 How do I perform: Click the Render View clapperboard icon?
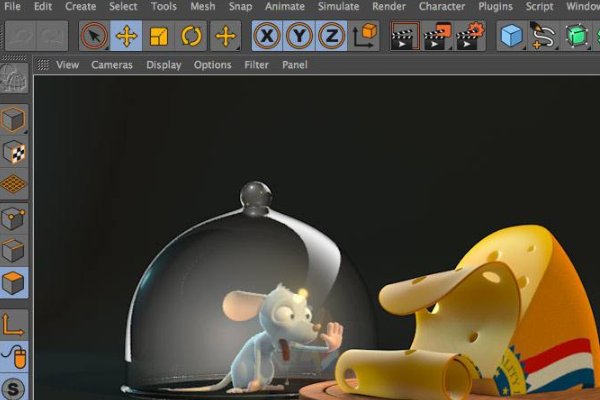coord(405,38)
